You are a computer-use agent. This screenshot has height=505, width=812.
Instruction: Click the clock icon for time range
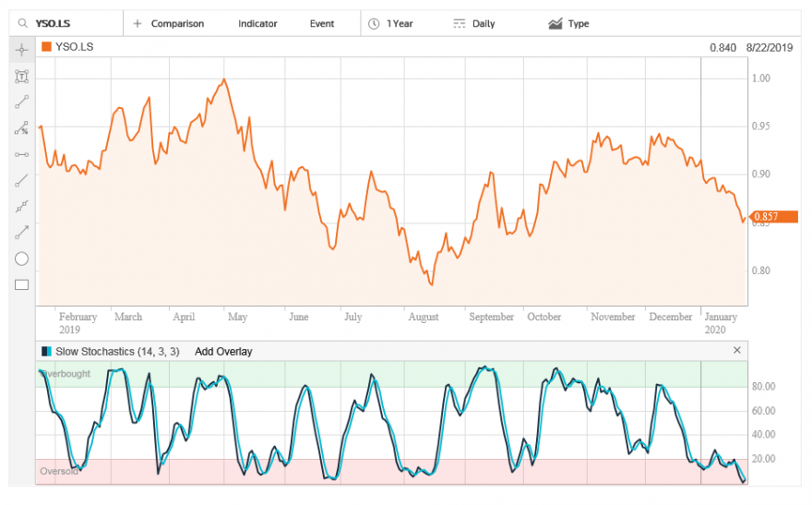coord(374,24)
